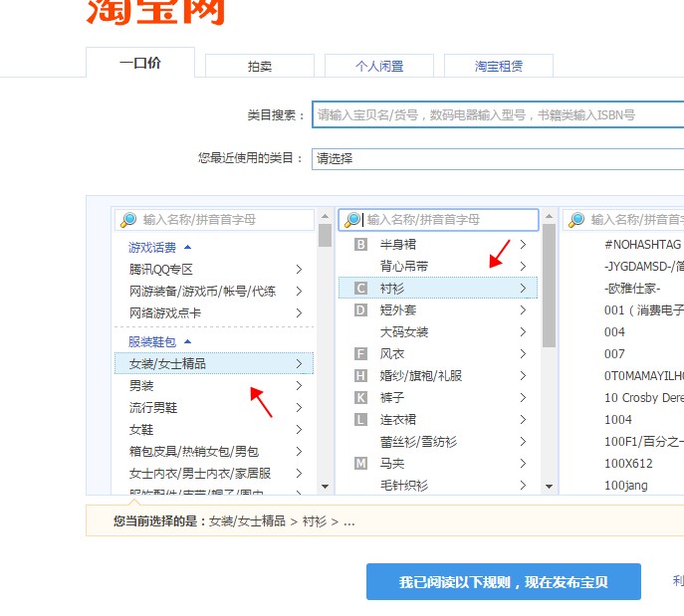This screenshot has width=684, height=616.
Task: Click 我已阅读以下规则，现在发布宝贝 button
Action: pos(504,581)
